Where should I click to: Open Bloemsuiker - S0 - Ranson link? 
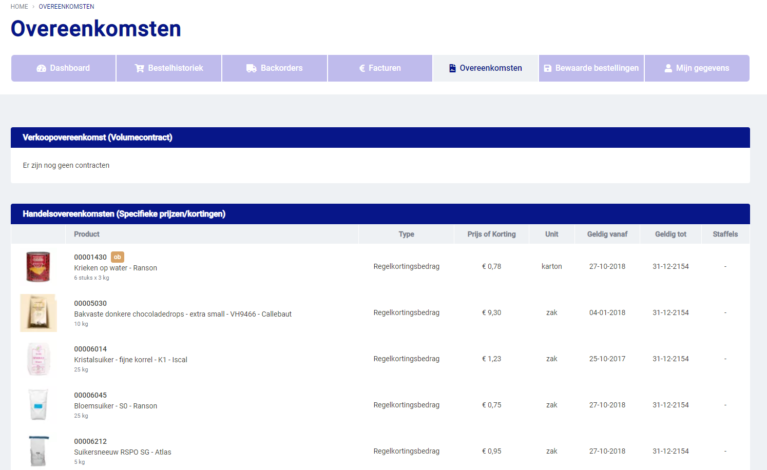pos(115,406)
